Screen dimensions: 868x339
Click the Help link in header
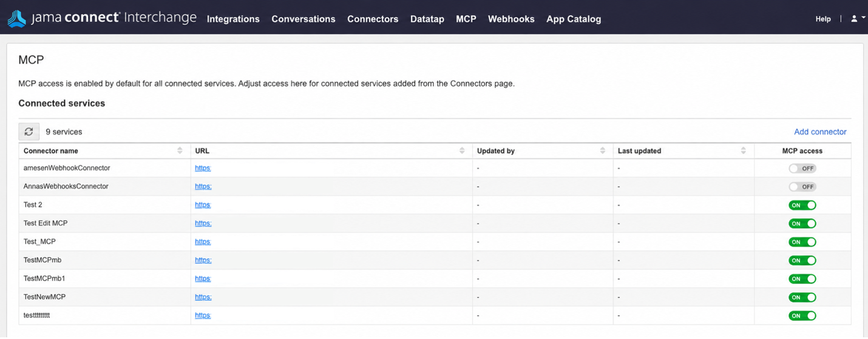point(823,19)
